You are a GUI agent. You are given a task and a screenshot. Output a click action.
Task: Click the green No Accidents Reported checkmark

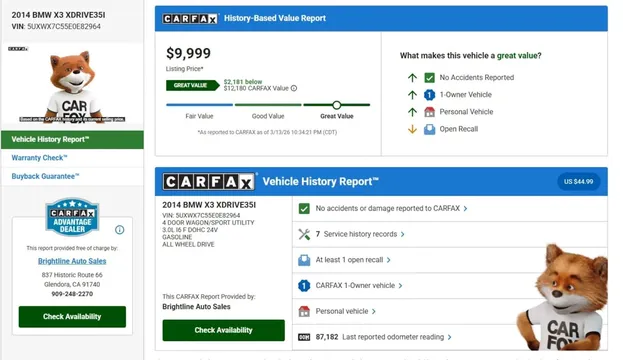tap(430, 77)
